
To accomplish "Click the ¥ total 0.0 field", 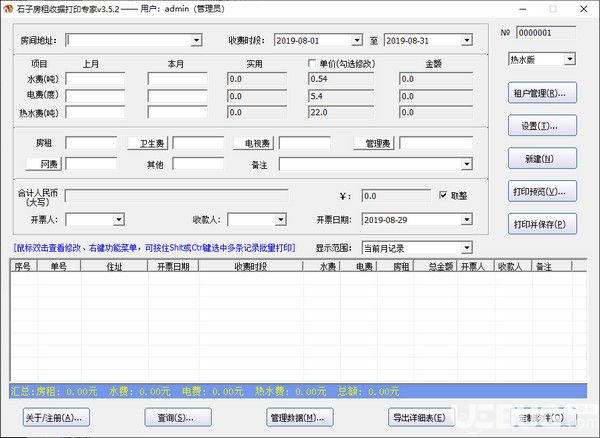I will tap(396, 196).
